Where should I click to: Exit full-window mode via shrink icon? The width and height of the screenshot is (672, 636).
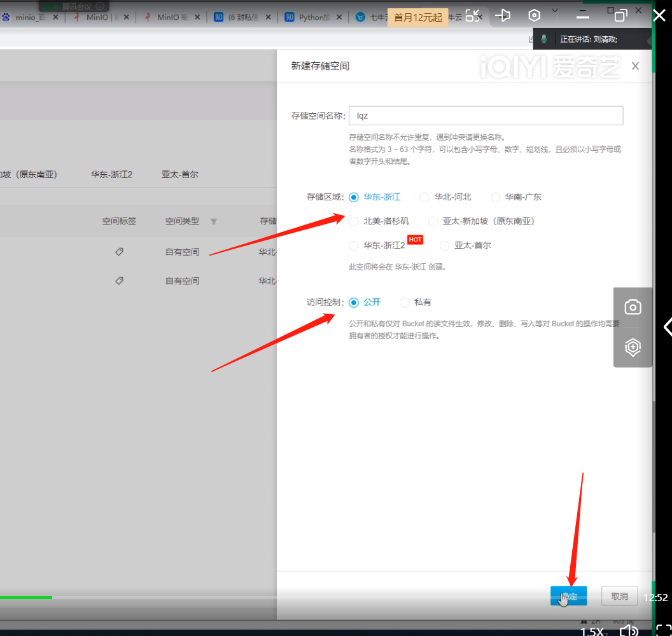tap(473, 16)
